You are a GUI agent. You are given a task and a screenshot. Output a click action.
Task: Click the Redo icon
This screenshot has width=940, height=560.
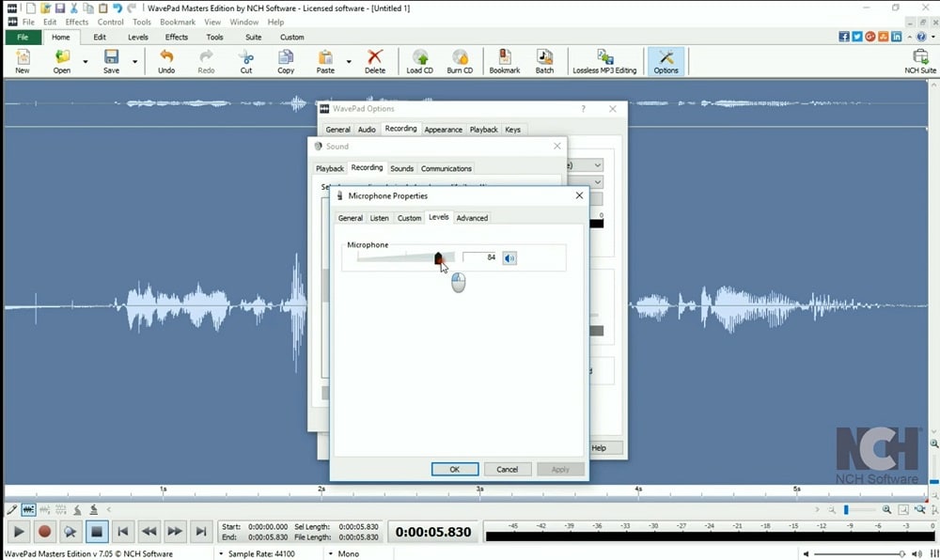pos(206,61)
